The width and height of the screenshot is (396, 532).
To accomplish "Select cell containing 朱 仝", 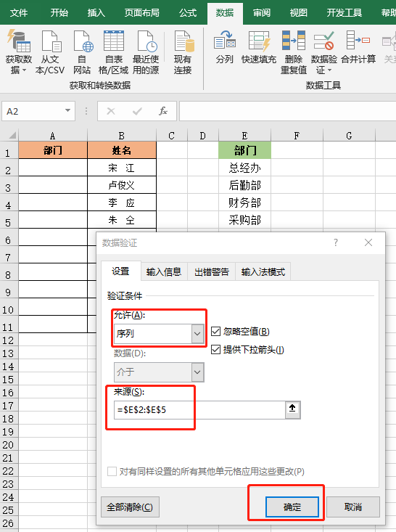I will tap(121, 220).
